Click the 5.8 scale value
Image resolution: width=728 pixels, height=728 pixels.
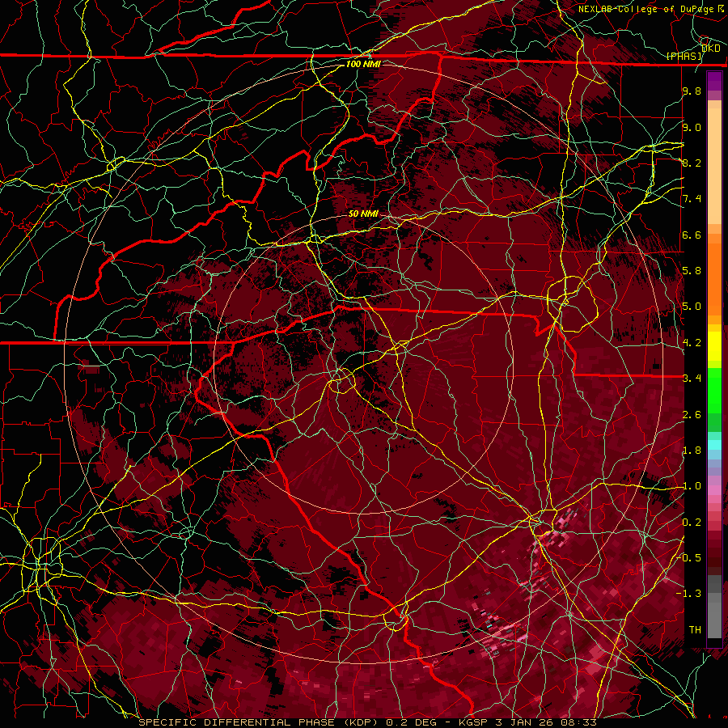pyautogui.click(x=692, y=271)
